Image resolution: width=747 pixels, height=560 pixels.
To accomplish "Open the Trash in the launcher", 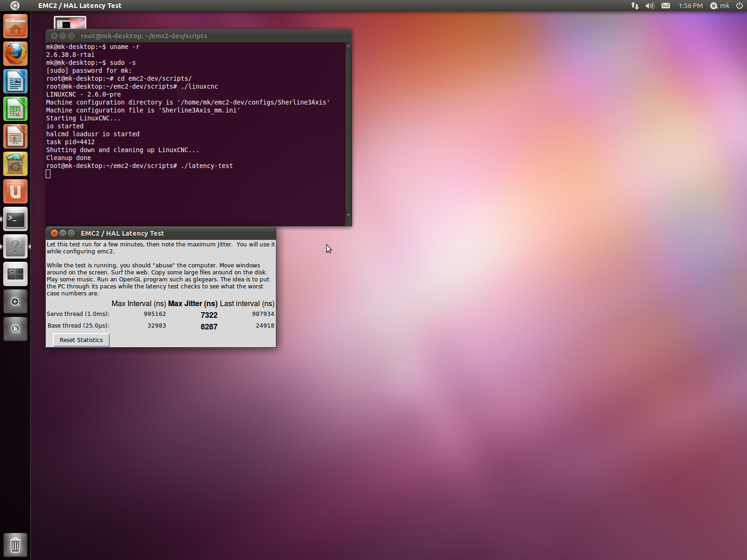I will [15, 545].
